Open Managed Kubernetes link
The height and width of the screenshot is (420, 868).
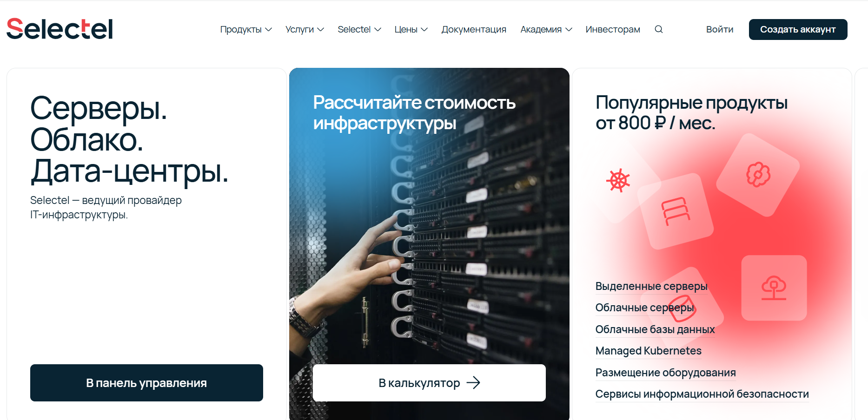649,351
